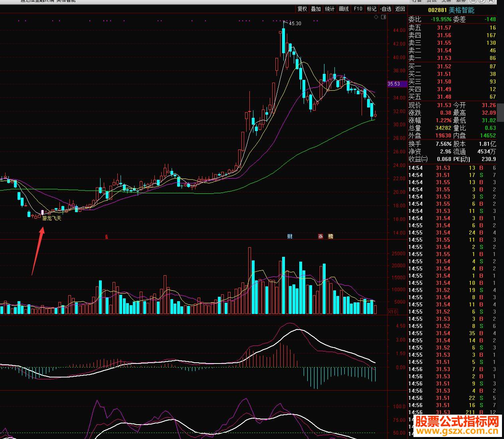Click the 流通 4534万 value
This screenshot has width=504, height=439.
[486, 151]
